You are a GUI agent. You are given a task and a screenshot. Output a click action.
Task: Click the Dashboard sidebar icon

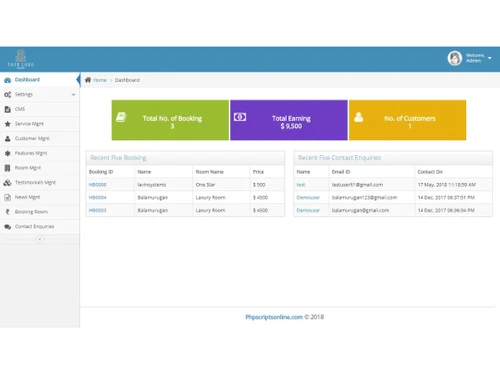(x=7, y=80)
